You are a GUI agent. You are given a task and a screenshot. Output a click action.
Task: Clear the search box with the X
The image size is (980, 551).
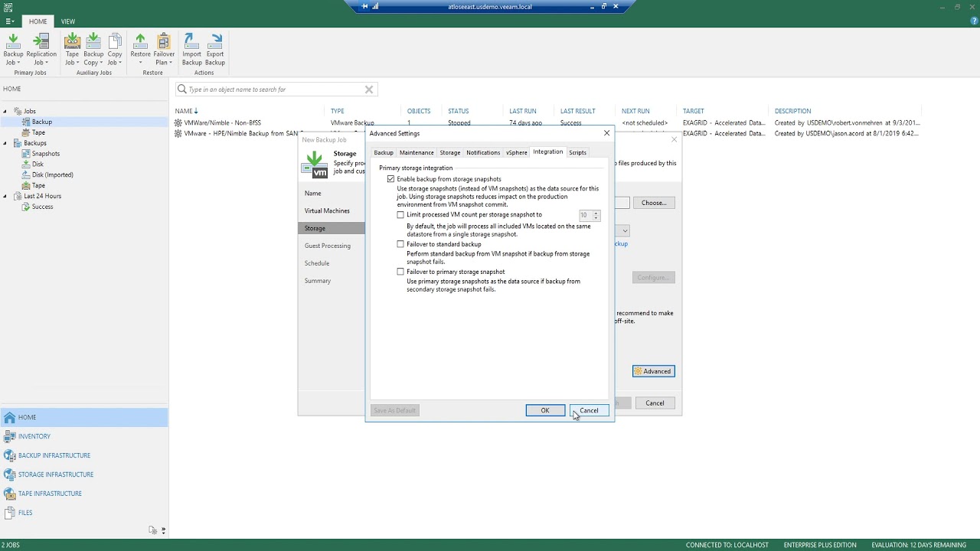[368, 90]
